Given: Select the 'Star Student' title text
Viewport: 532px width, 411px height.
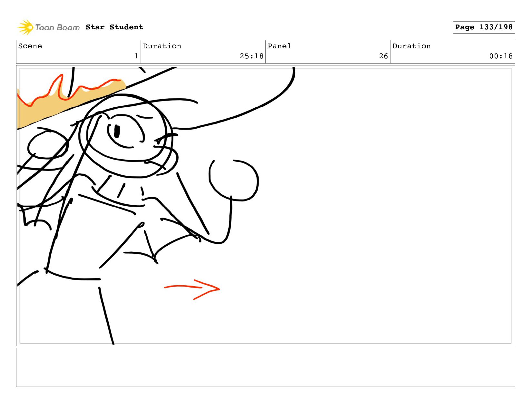Looking at the screenshot, I should click(x=114, y=27).
